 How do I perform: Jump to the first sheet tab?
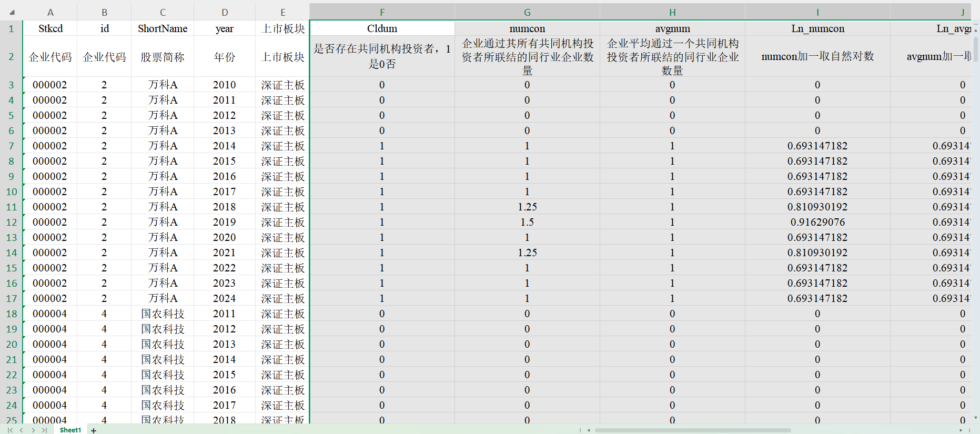coord(10,430)
